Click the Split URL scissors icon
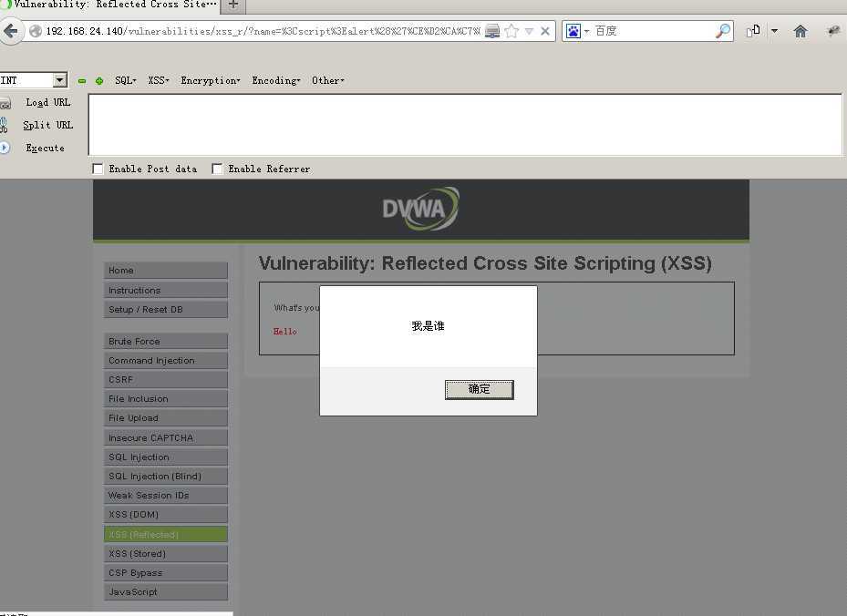 [x=4, y=125]
